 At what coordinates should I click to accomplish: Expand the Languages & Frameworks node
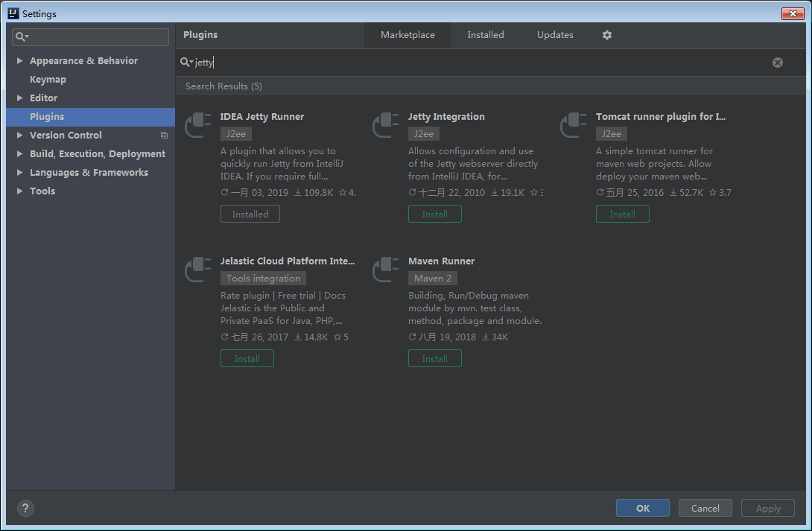point(20,172)
